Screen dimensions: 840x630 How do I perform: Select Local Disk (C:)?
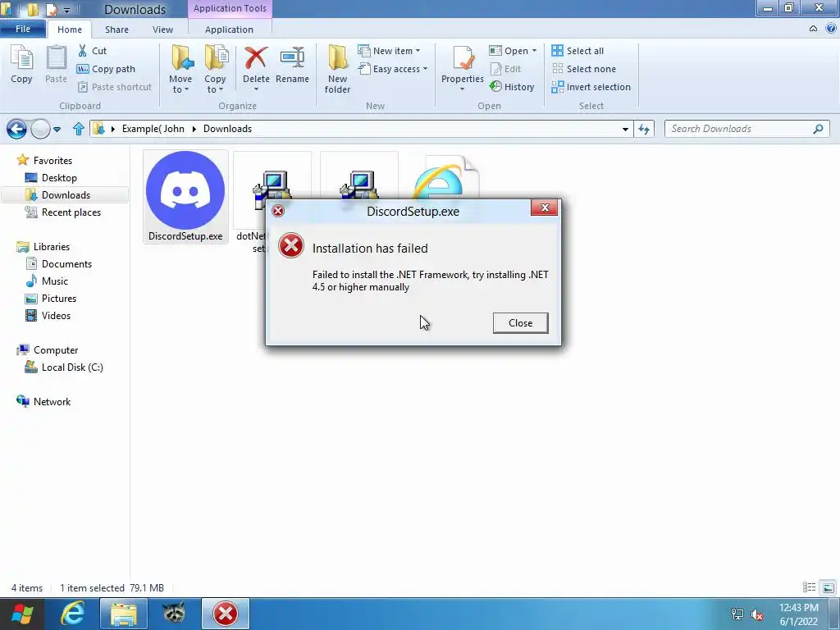point(64,367)
